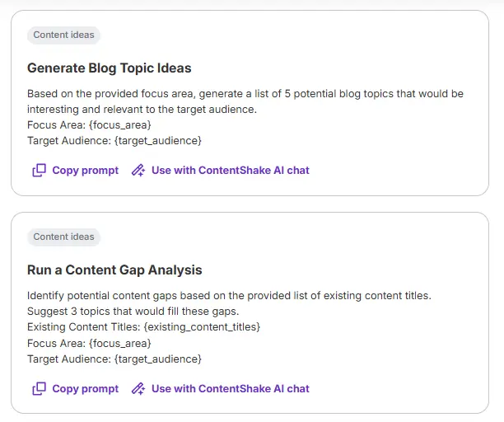Click the Content ideas tag on the first card
Screen dimensions: 504x422
[x=63, y=35]
